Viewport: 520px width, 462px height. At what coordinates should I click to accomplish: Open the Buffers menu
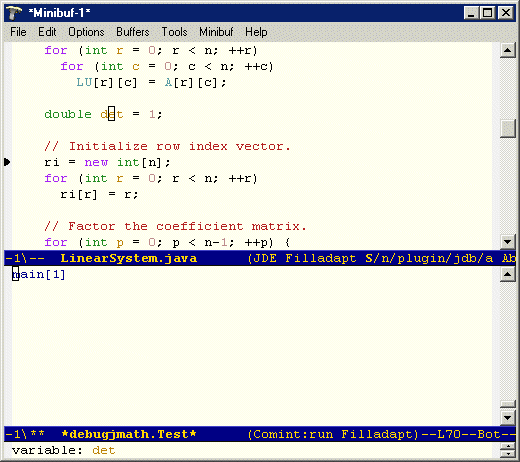click(133, 32)
